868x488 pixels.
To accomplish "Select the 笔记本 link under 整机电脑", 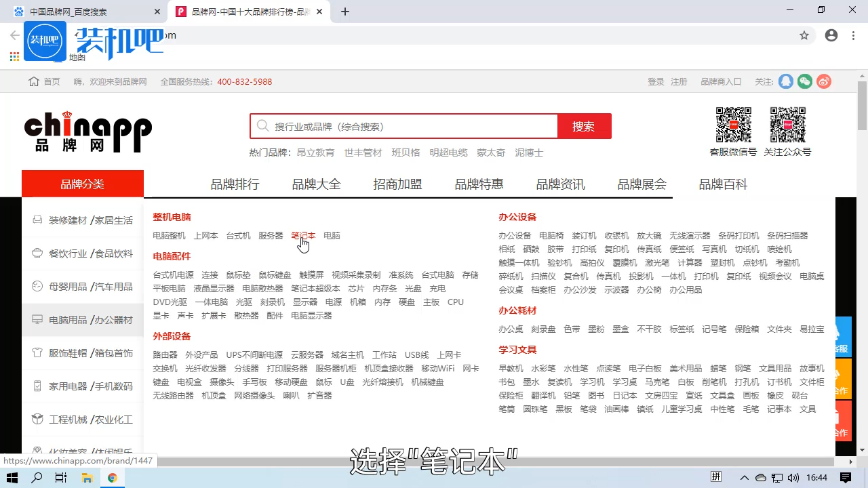I will tap(303, 235).
